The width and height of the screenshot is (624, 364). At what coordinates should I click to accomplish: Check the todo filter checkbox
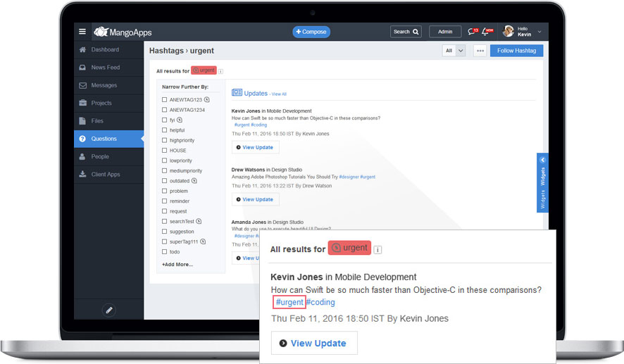pos(164,252)
